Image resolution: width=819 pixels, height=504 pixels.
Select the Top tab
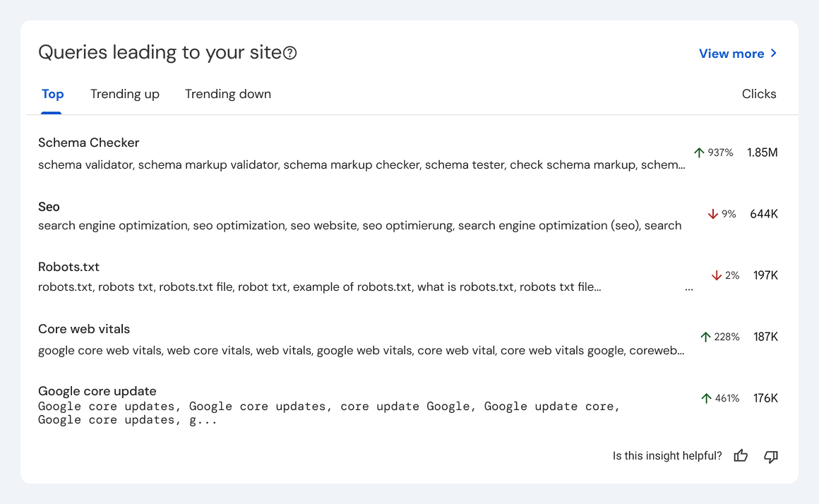pyautogui.click(x=52, y=93)
